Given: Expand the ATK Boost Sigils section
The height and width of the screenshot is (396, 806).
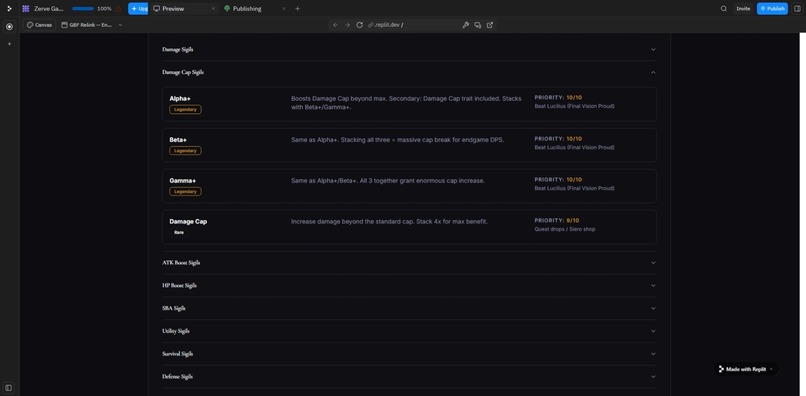Looking at the screenshot, I should (x=409, y=262).
